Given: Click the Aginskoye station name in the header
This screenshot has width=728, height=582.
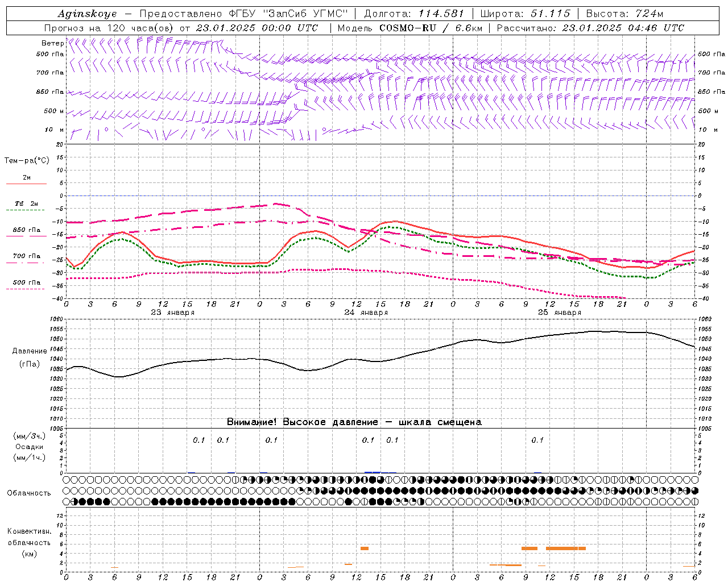Looking at the screenshot, I should coord(88,14).
